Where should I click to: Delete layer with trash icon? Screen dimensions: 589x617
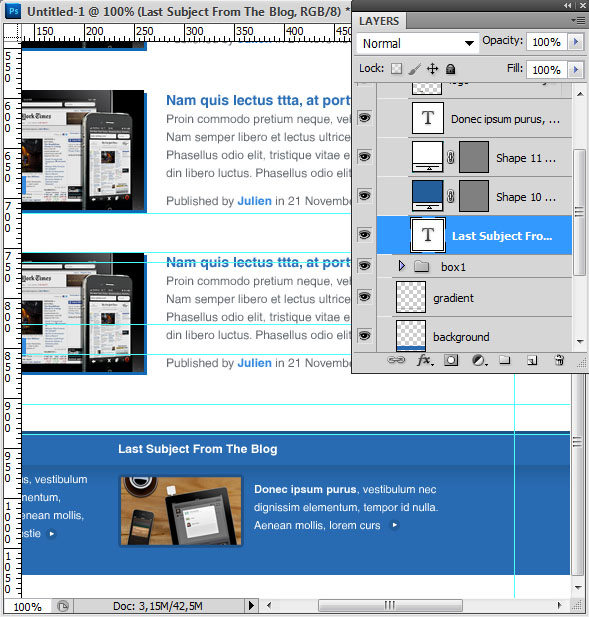(559, 360)
